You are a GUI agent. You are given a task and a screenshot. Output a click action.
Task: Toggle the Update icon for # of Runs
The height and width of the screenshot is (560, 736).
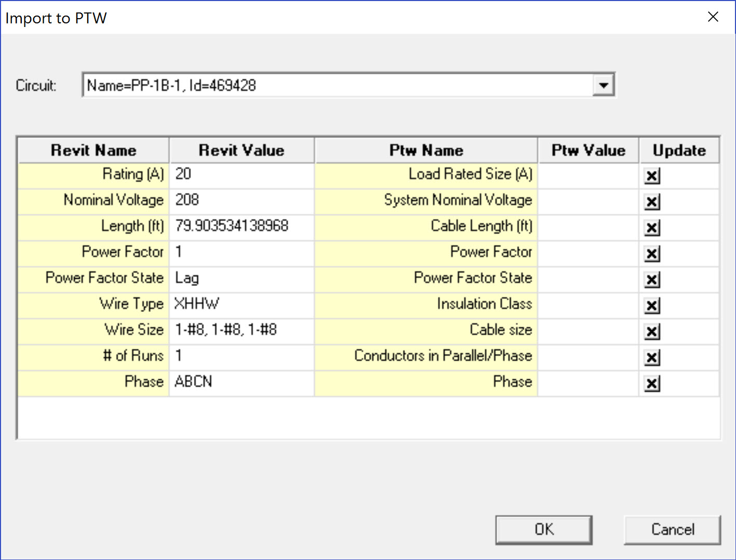(x=652, y=358)
